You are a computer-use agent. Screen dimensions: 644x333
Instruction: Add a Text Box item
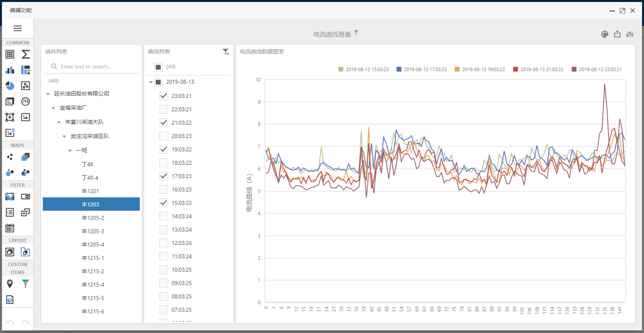10,117
